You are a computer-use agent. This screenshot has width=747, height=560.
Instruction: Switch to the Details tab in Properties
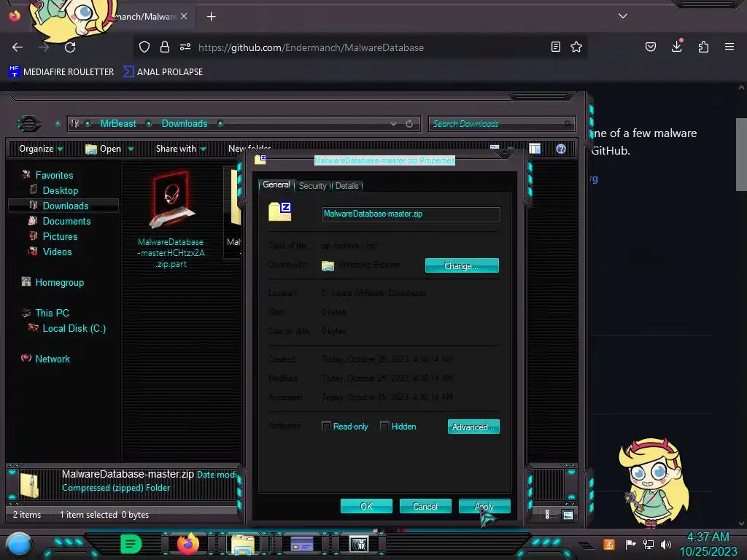(347, 186)
